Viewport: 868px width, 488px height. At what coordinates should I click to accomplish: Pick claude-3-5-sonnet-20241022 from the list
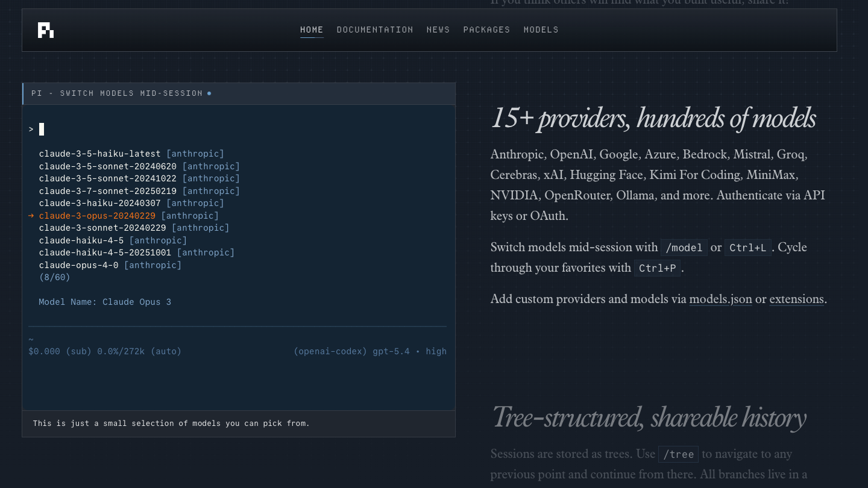pyautogui.click(x=139, y=178)
